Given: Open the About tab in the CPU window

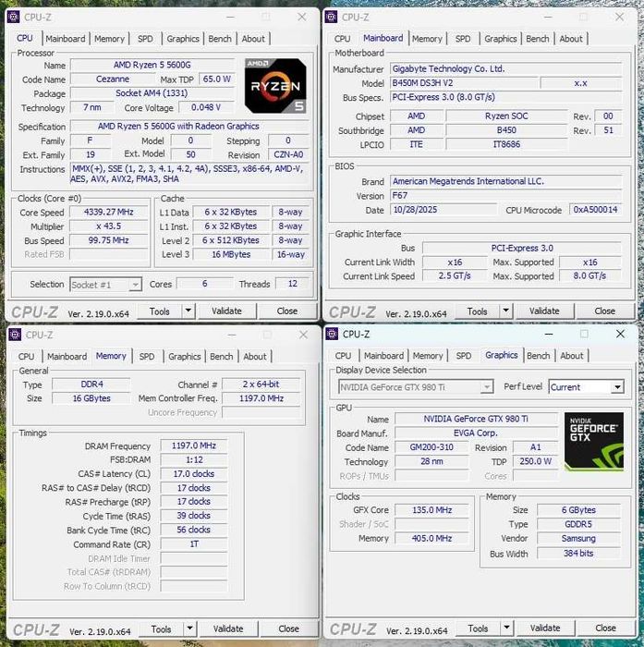Looking at the screenshot, I should [x=253, y=39].
